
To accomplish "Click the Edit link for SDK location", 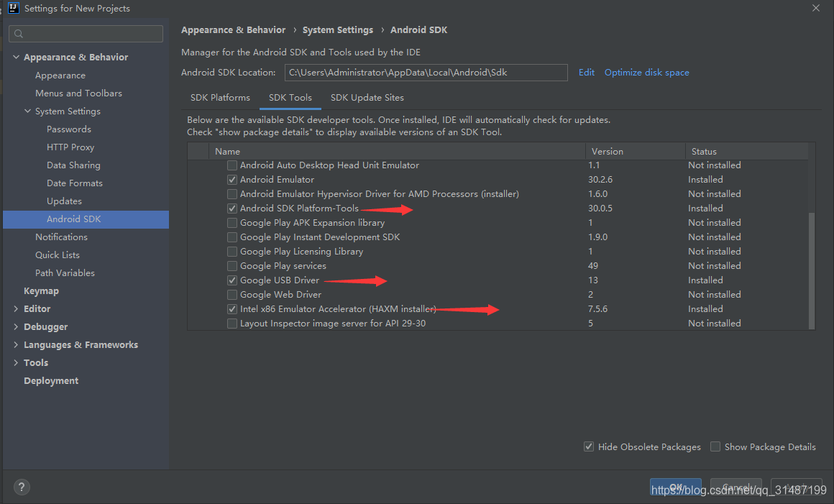I will 587,73.
